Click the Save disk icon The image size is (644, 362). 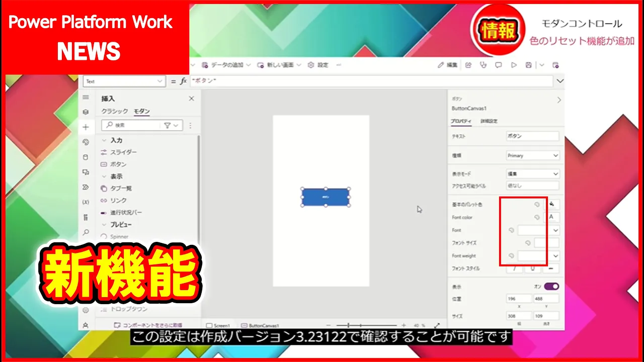pos(528,65)
